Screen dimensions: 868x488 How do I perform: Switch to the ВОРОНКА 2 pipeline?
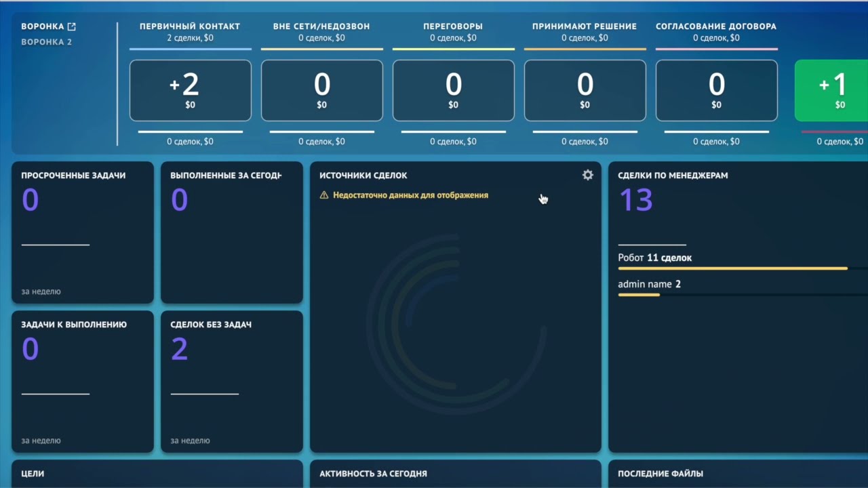[47, 41]
